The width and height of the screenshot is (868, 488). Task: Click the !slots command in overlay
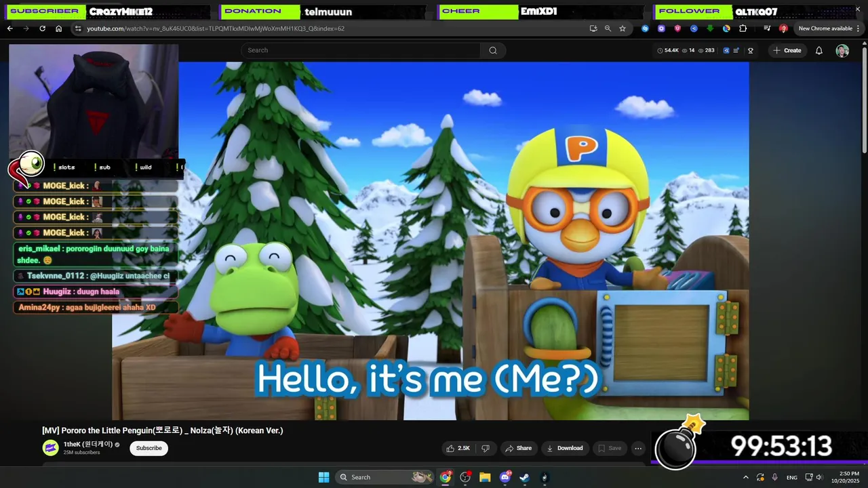(64, 167)
